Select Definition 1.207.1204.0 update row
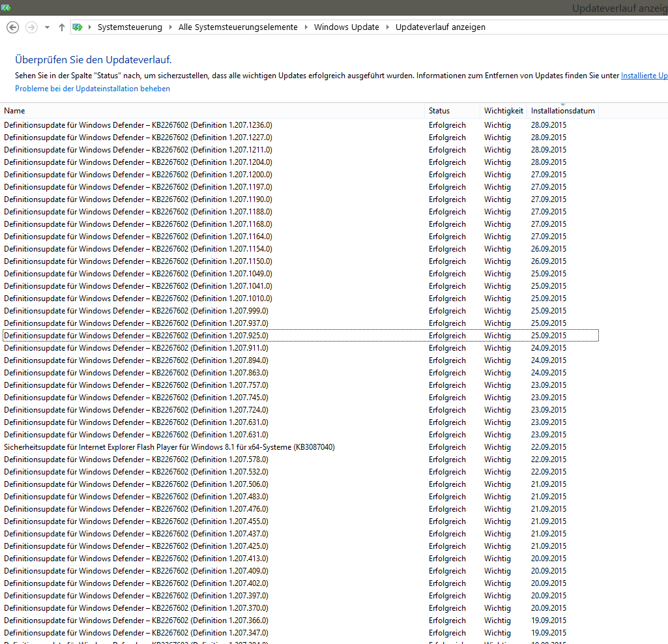 [300, 162]
